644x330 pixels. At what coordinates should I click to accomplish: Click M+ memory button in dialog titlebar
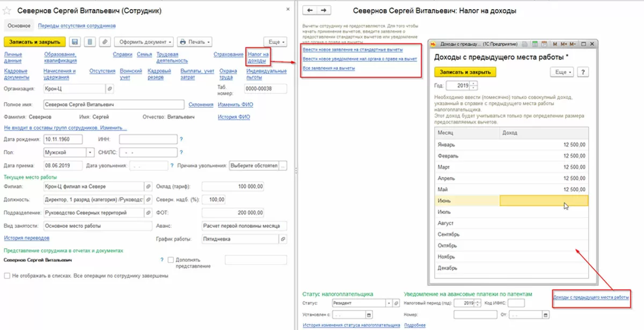(564, 44)
